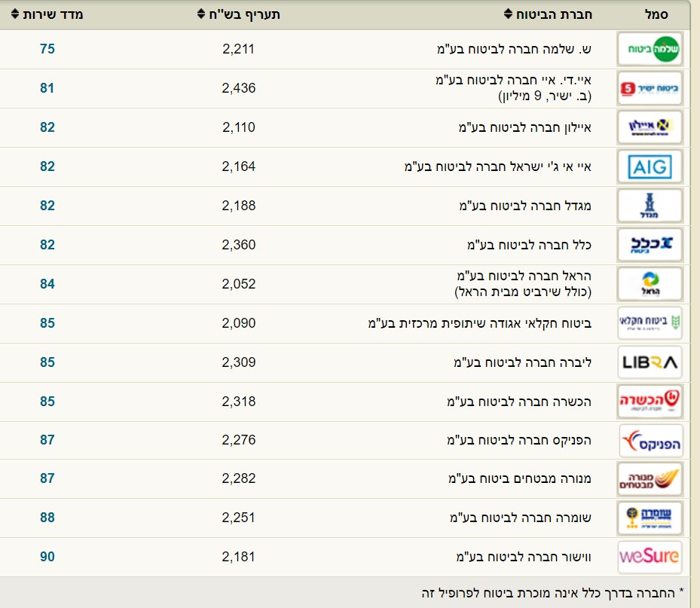This screenshot has width=700, height=608.
Task: Click the Ayalon insurance logo
Action: click(x=650, y=127)
